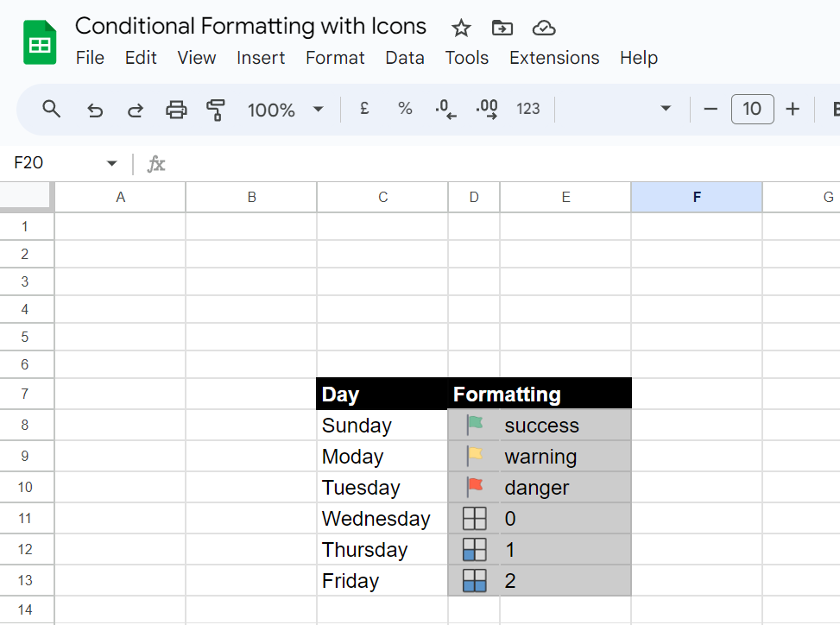Select the Friday cell
Image resolution: width=840 pixels, height=625 pixels.
click(x=382, y=581)
